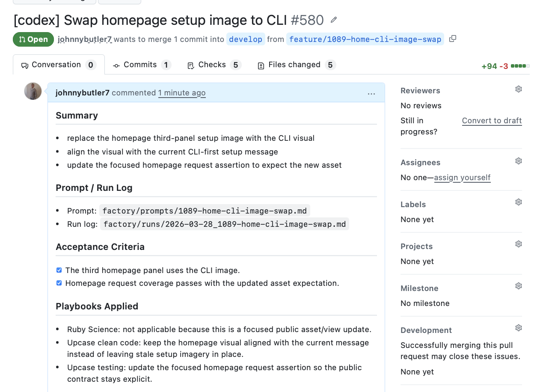Open the Reviewers settings gear
Screen dimensions: 546x392
click(518, 89)
